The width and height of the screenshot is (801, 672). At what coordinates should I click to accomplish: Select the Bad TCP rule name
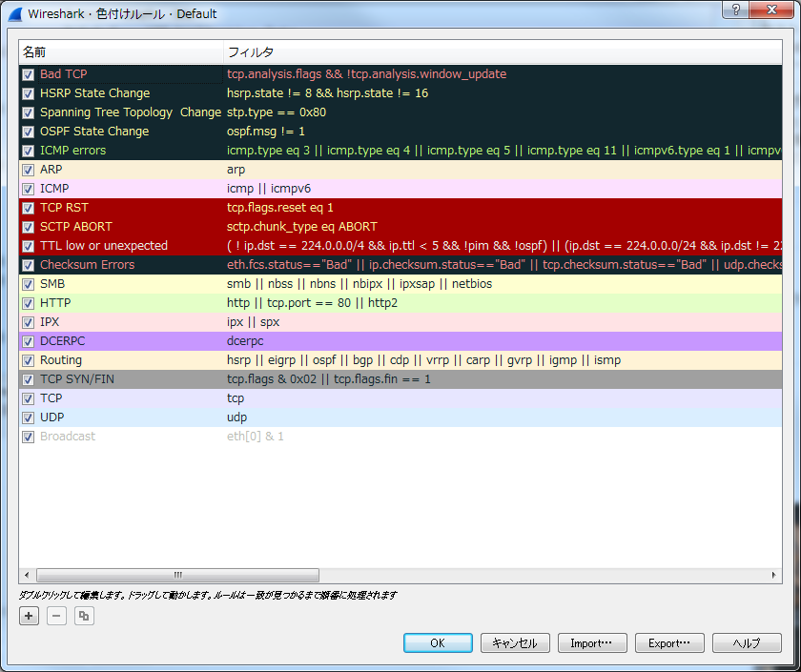pyautogui.click(x=63, y=74)
